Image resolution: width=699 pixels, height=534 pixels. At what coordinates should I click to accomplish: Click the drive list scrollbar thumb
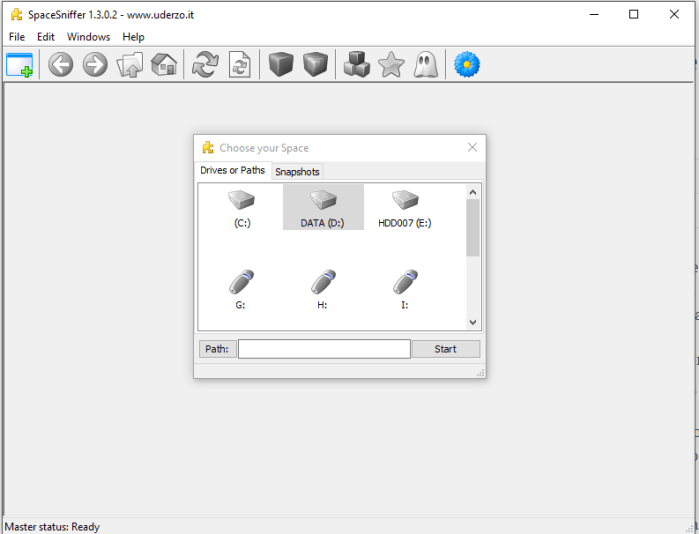pyautogui.click(x=473, y=228)
